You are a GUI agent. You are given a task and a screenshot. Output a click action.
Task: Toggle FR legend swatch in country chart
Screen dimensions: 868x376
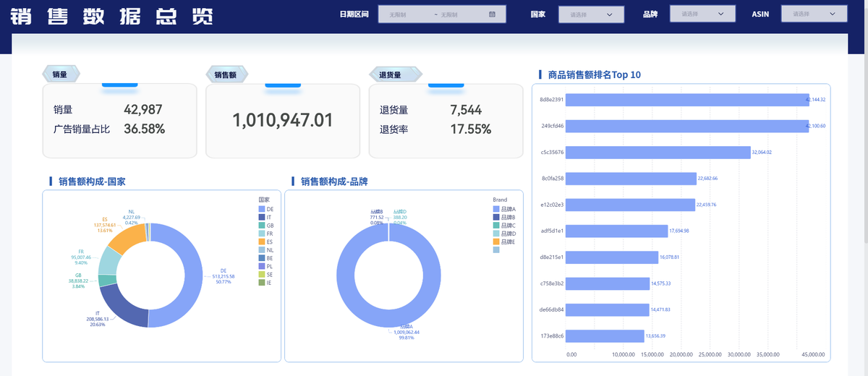click(x=262, y=234)
